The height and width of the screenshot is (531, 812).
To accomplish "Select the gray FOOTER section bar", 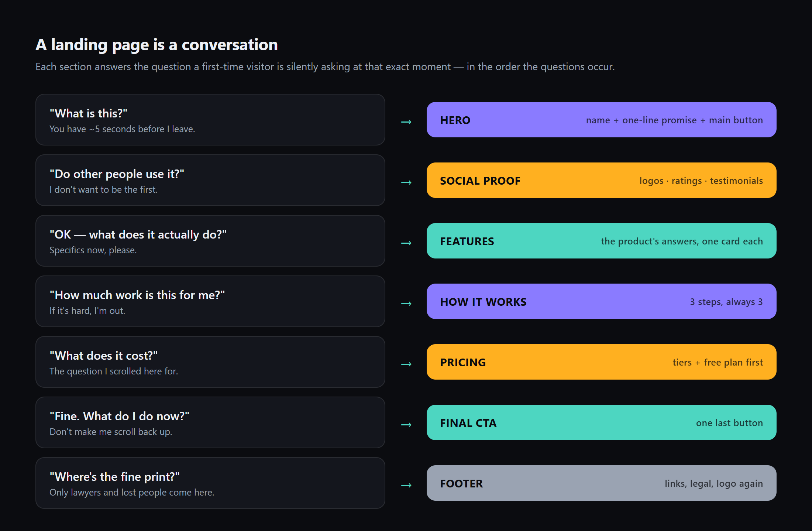I will pos(601,483).
